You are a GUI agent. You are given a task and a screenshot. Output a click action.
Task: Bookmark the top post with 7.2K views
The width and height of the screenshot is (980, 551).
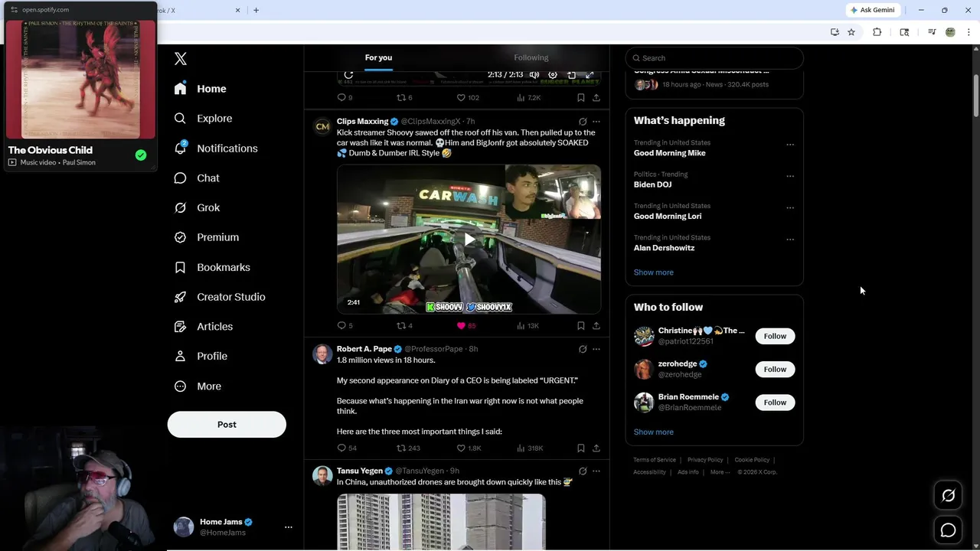pyautogui.click(x=581, y=97)
